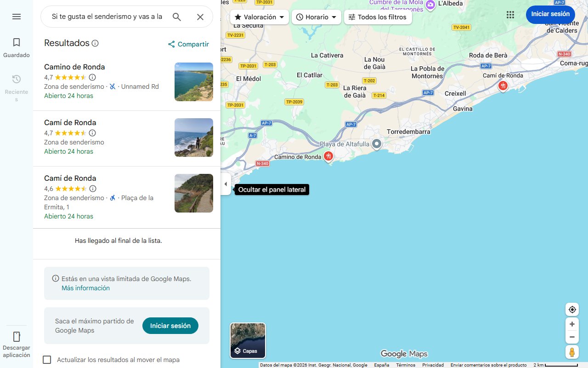The height and width of the screenshot is (368, 588).
Task: Open the hamburger menu
Action: pos(17,17)
